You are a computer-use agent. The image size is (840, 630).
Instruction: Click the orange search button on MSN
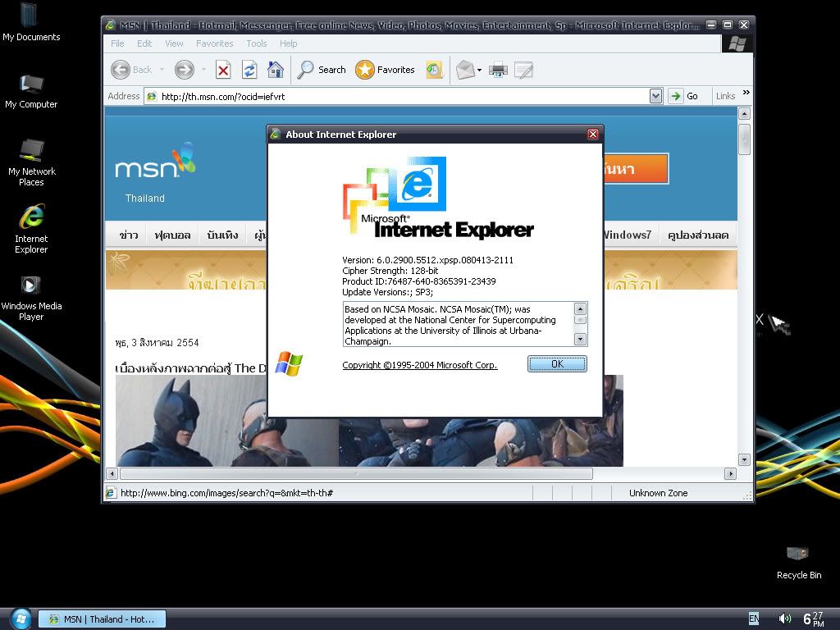pos(636,169)
